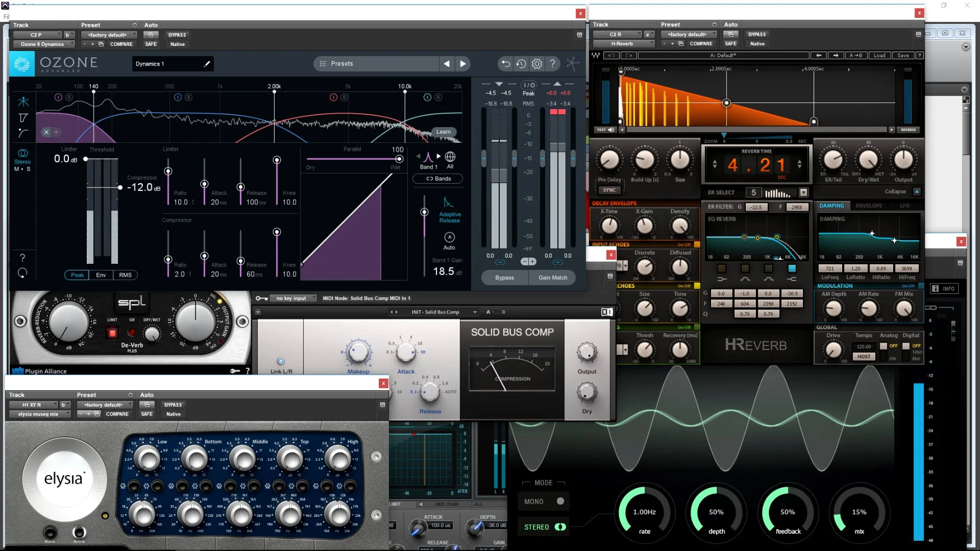Click Ozone Bypass button
The image size is (980, 551).
[x=504, y=278]
